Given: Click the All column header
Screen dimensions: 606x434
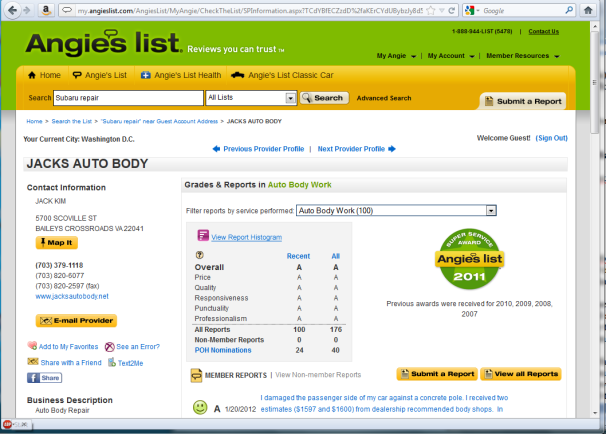Looking at the screenshot, I should pos(335,256).
